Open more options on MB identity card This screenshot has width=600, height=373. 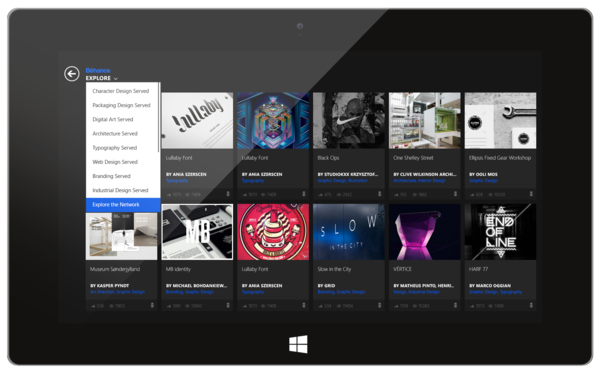tap(228, 305)
